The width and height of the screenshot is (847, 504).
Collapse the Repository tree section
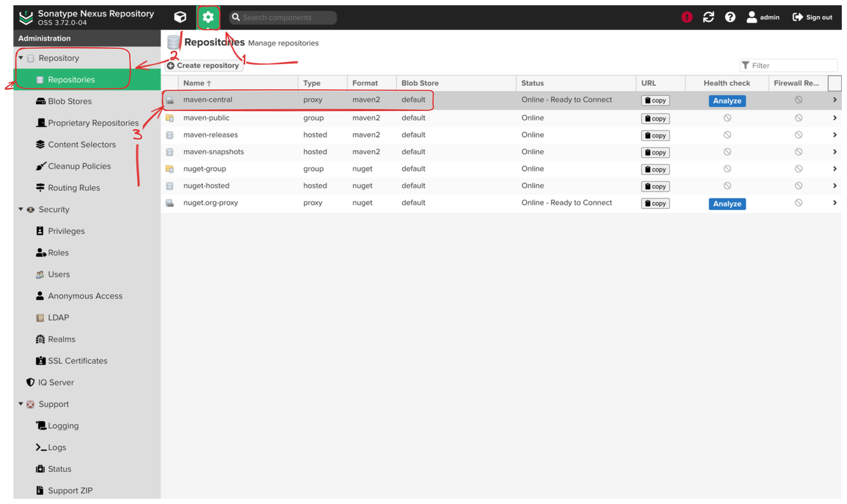(21, 58)
